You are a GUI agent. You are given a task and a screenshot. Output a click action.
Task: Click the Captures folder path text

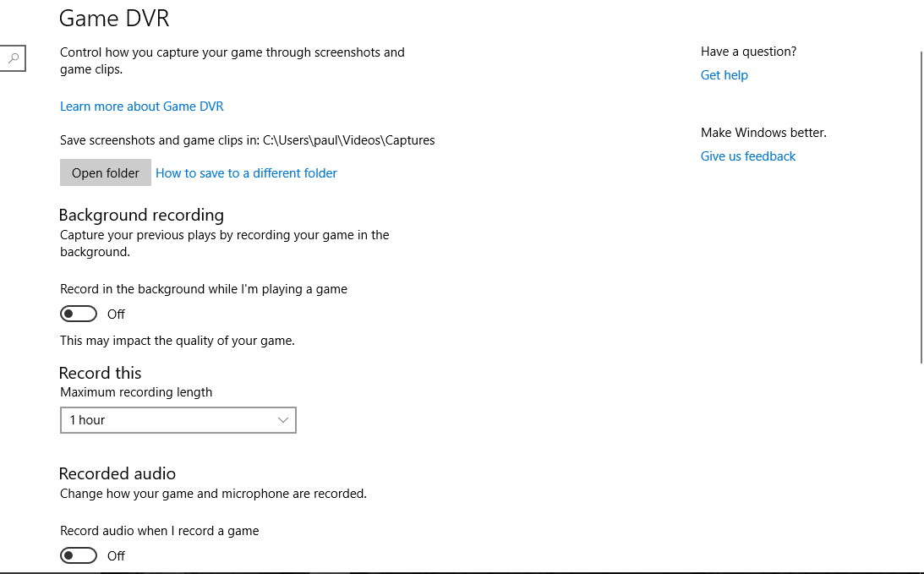348,140
